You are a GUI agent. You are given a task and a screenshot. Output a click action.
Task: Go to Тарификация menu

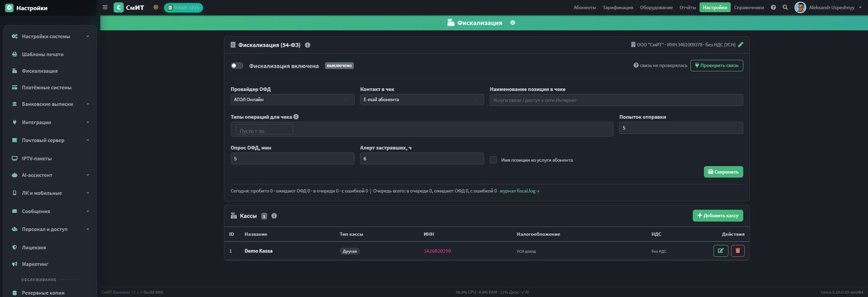pos(618,7)
